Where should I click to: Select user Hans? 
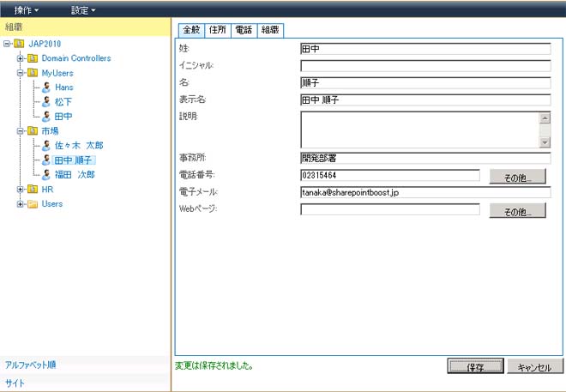(x=64, y=87)
